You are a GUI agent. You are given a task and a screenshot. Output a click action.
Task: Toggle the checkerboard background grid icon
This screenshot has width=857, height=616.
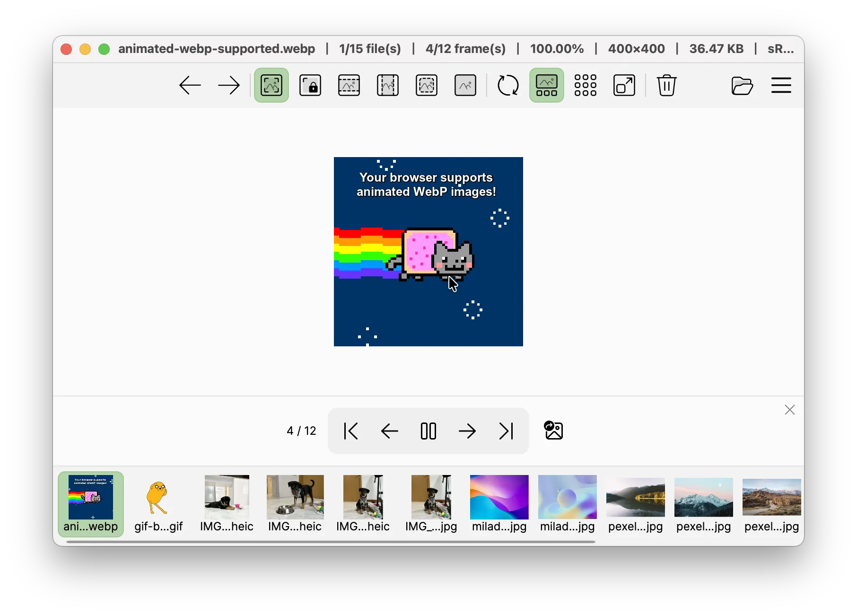point(586,86)
